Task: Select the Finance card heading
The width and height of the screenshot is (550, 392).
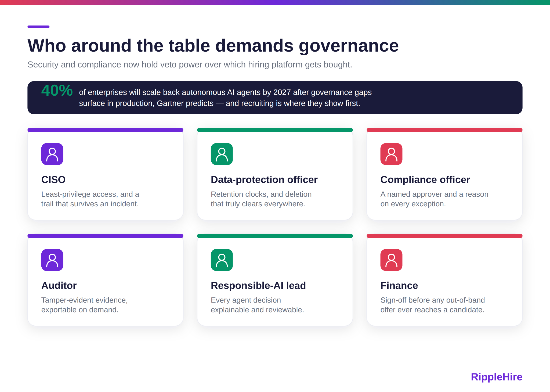Action: click(x=399, y=285)
